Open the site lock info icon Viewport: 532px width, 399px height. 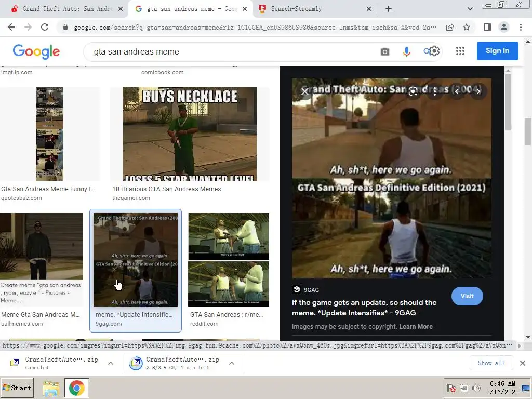tap(65, 27)
